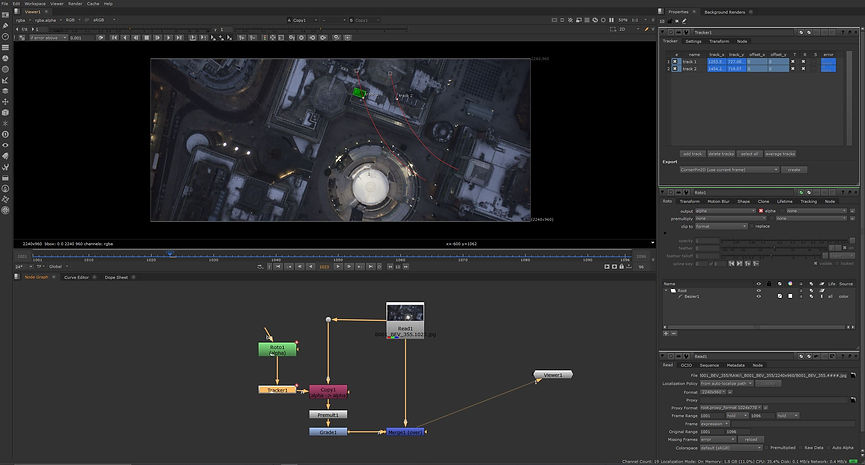
Task: Select the Copy1 node
Action: tap(328, 392)
